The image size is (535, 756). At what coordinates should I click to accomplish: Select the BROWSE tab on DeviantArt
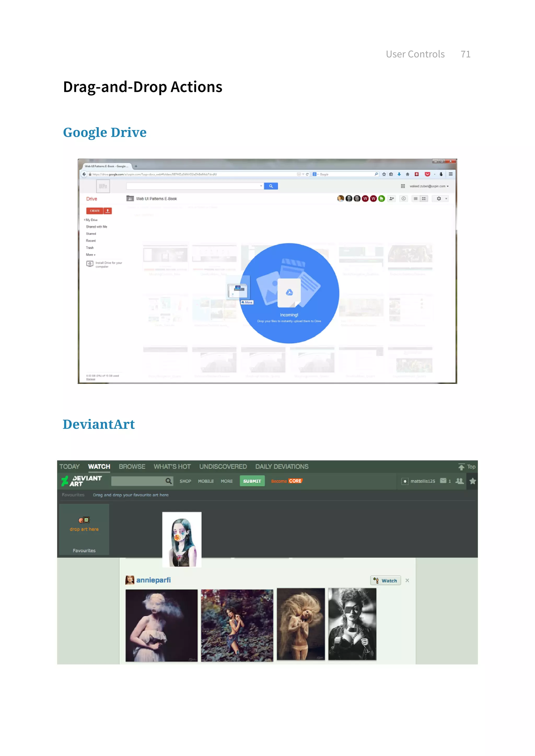coord(132,466)
